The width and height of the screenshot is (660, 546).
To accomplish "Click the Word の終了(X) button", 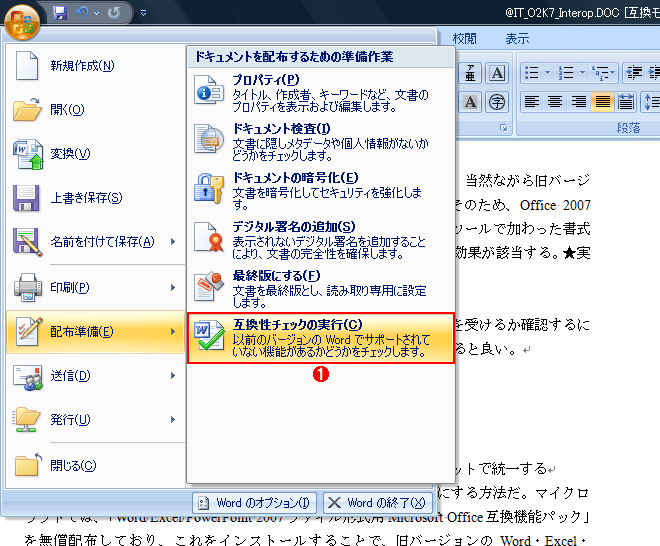I will pos(378,503).
